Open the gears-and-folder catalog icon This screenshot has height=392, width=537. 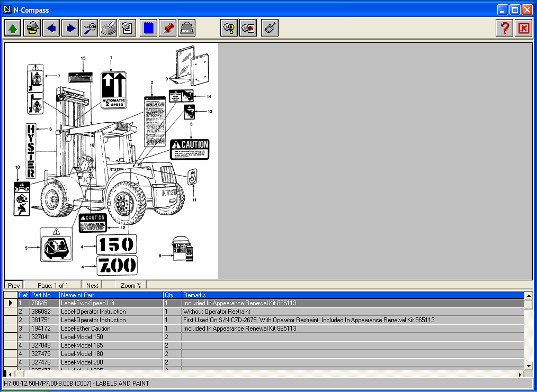point(32,28)
